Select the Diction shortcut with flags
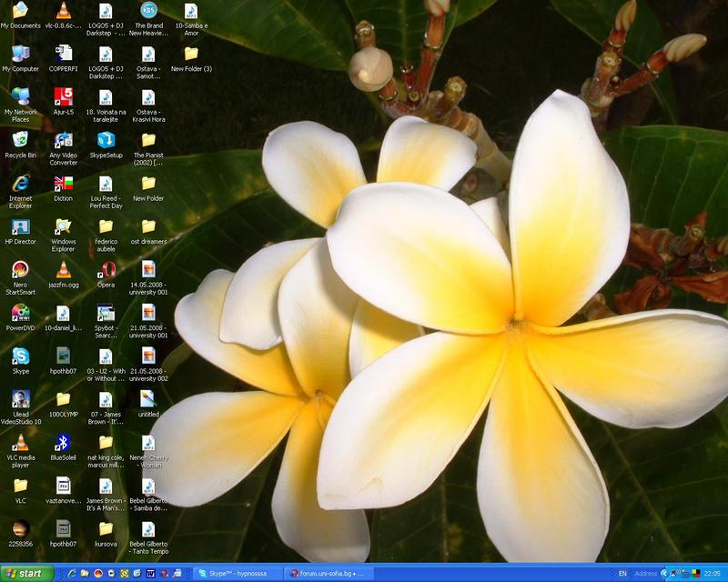Screen dimensions: 728x582 pos(63,183)
